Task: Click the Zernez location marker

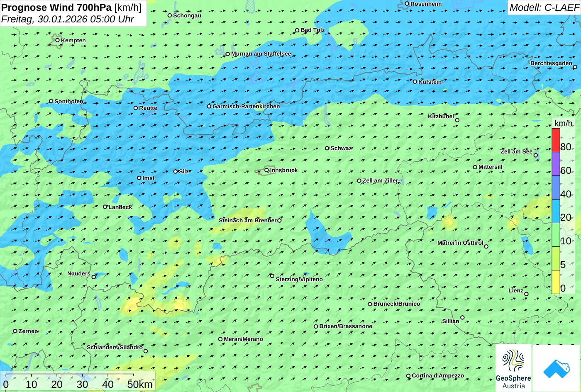Action: tap(15, 331)
